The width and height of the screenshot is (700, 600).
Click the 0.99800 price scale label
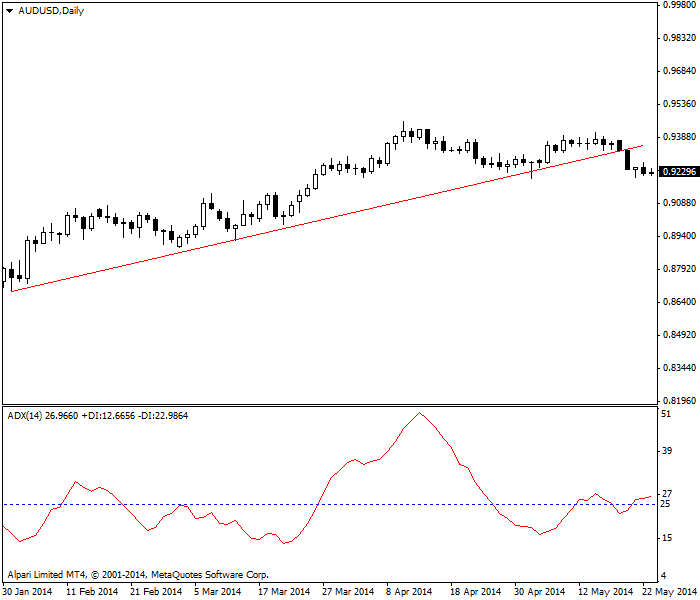point(677,5)
